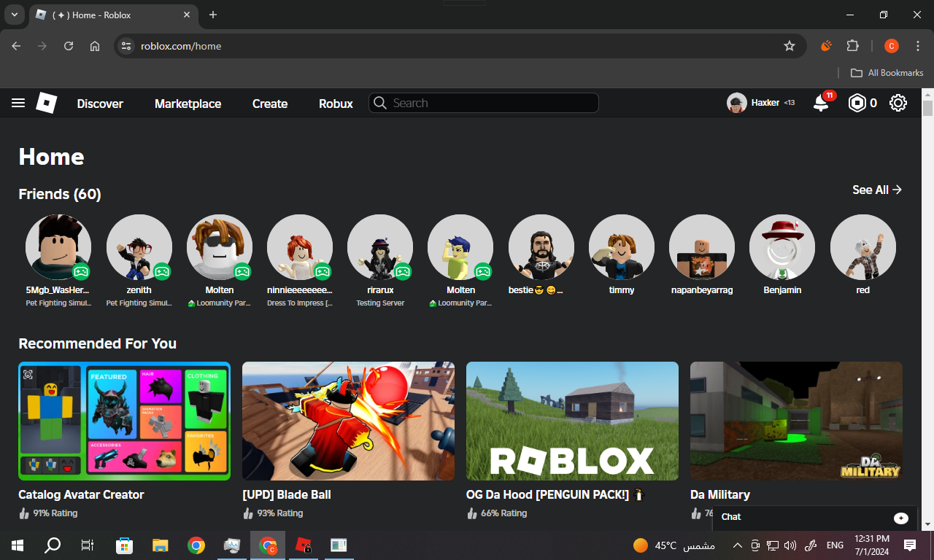Screen dimensions: 934x560
Task: Open the Robux menu item
Action: tap(336, 104)
